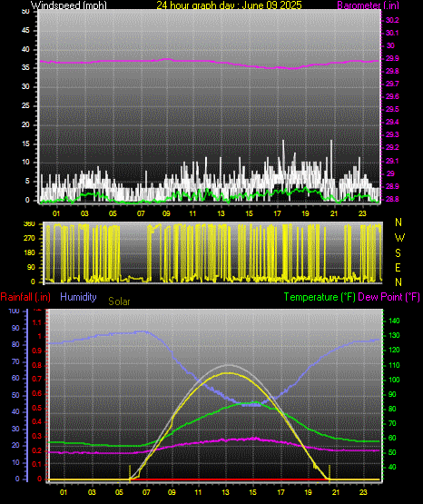Click the 24 hour graph day title
The width and height of the screenshot is (423, 504).
pos(229,5)
